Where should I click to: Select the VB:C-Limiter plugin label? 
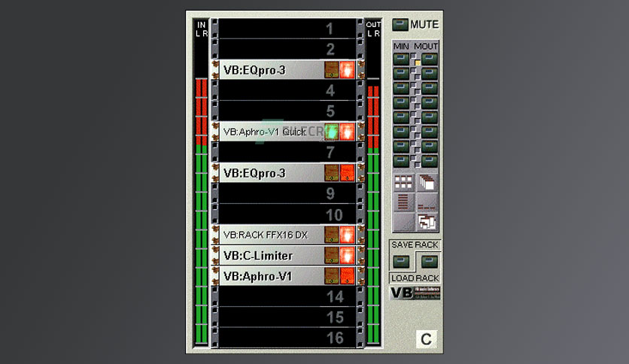click(x=258, y=256)
